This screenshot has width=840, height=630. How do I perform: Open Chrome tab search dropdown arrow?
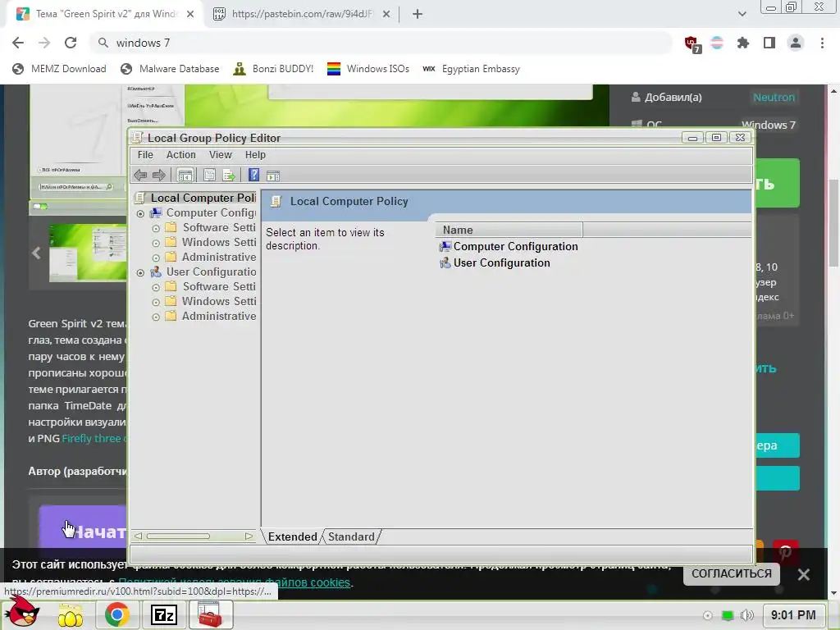coord(742,14)
